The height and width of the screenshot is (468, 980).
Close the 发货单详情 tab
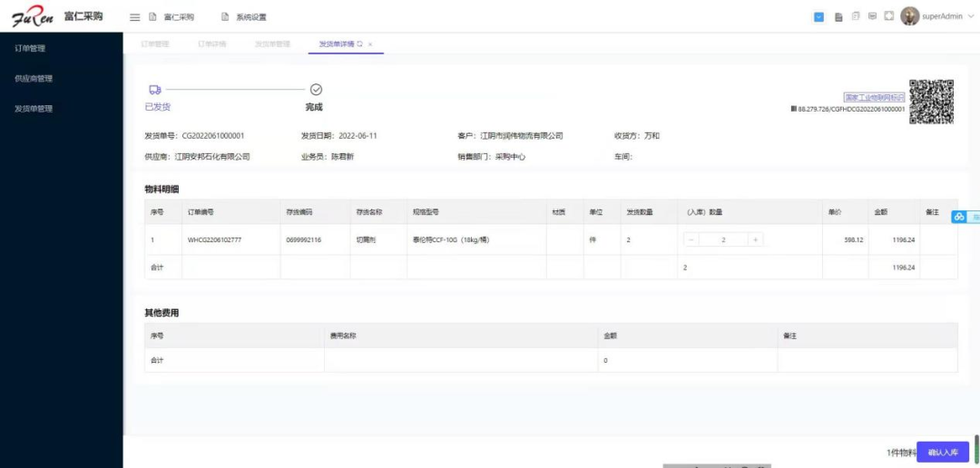pyautogui.click(x=370, y=44)
